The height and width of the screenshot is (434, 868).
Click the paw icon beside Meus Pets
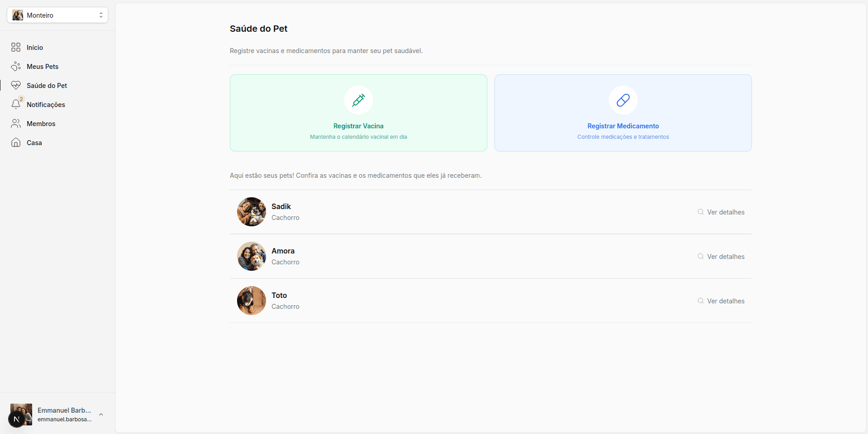pos(16,66)
